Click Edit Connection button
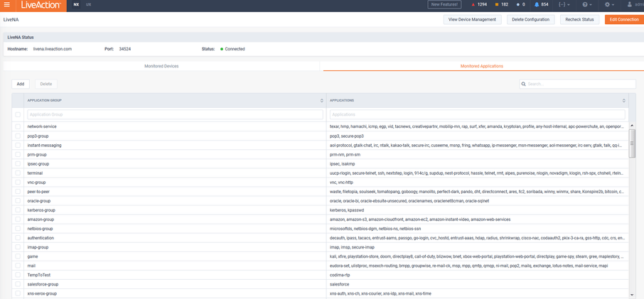This screenshot has width=644, height=299. pyautogui.click(x=624, y=19)
